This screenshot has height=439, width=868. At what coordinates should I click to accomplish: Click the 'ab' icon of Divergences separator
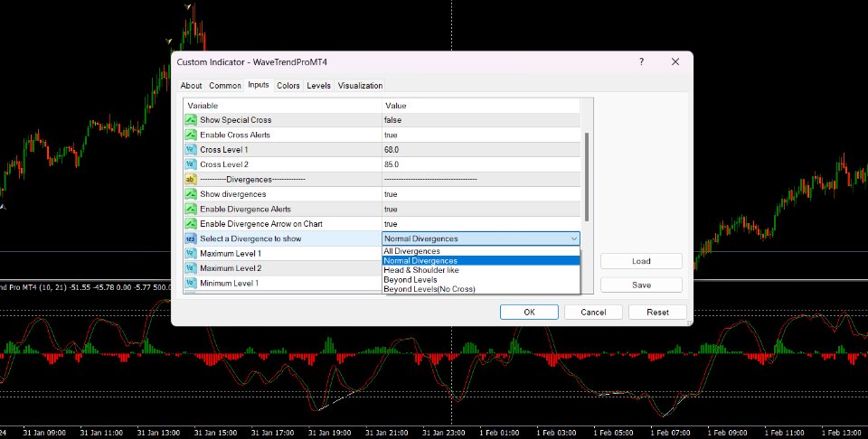tap(191, 180)
